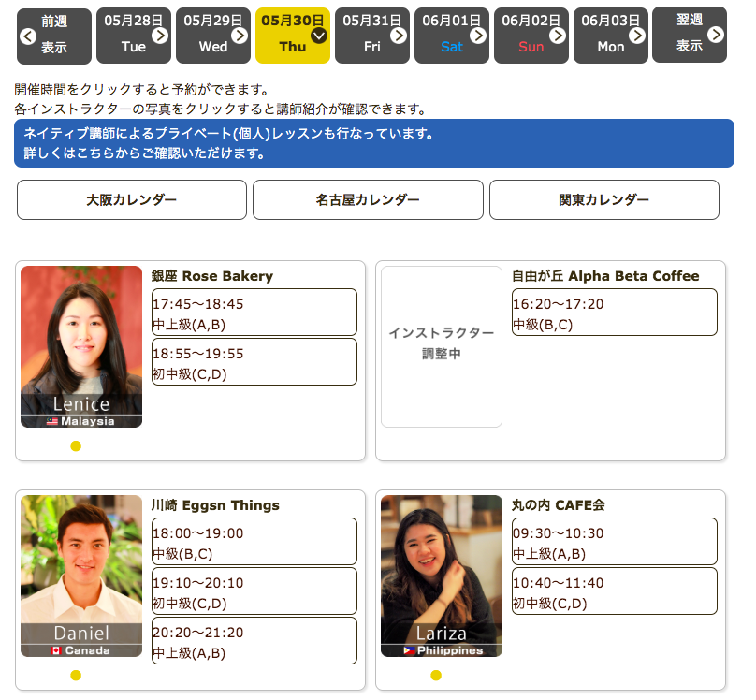The height and width of the screenshot is (700, 756).
Task: Click the yellow dot under Daniel's photo
Action: pyautogui.click(x=76, y=676)
